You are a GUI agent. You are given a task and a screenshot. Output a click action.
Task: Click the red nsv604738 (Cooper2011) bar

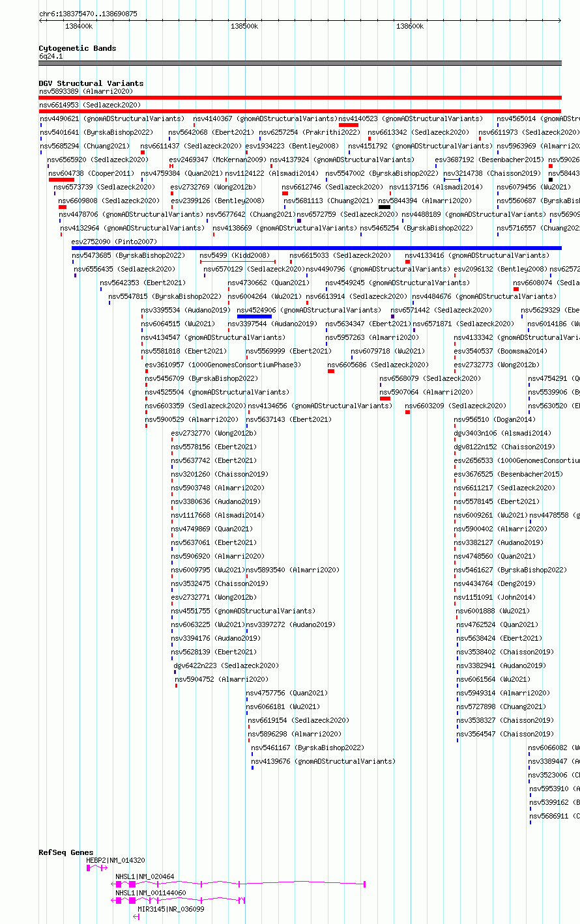pyautogui.click(x=61, y=180)
